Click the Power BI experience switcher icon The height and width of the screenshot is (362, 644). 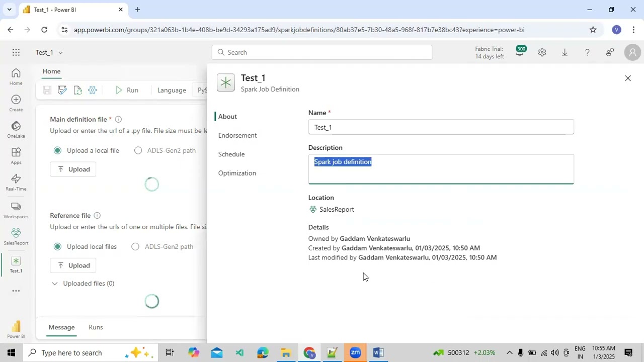16,330
